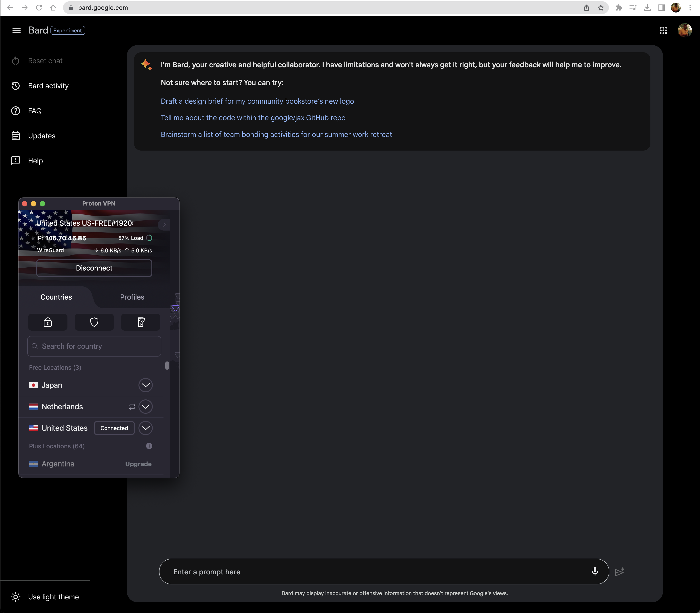Bookmark this page with star icon
The image size is (700, 613).
[601, 8]
